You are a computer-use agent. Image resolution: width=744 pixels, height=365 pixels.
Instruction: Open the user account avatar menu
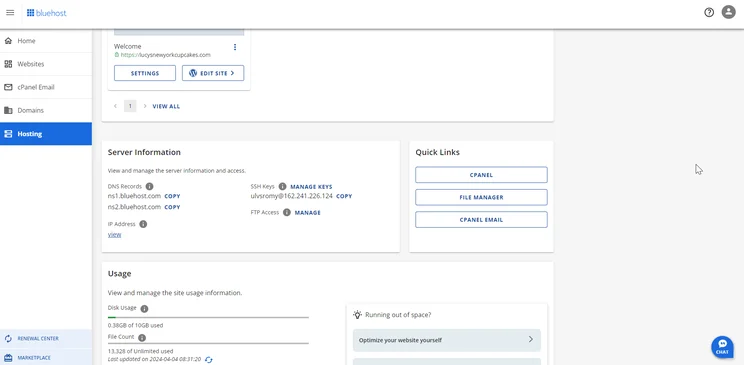(x=728, y=12)
